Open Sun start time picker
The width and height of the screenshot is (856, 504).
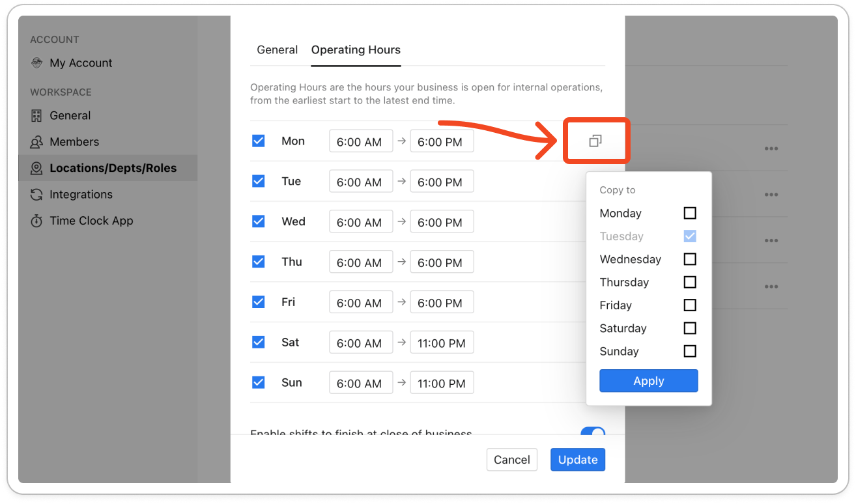[x=361, y=384]
